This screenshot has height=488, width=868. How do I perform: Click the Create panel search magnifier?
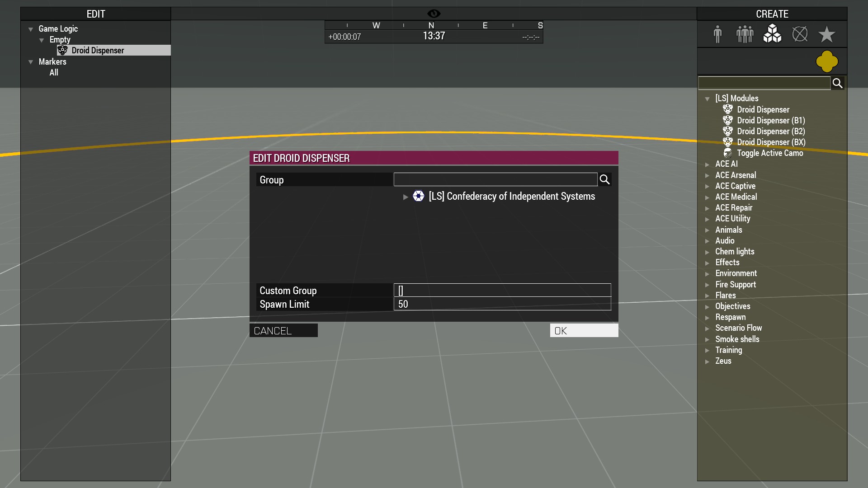click(x=837, y=83)
